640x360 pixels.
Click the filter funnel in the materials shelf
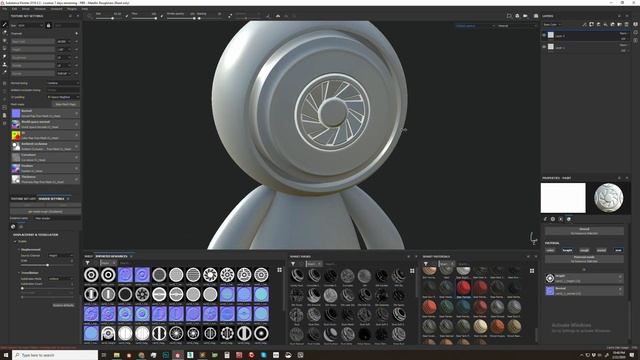(x=425, y=264)
